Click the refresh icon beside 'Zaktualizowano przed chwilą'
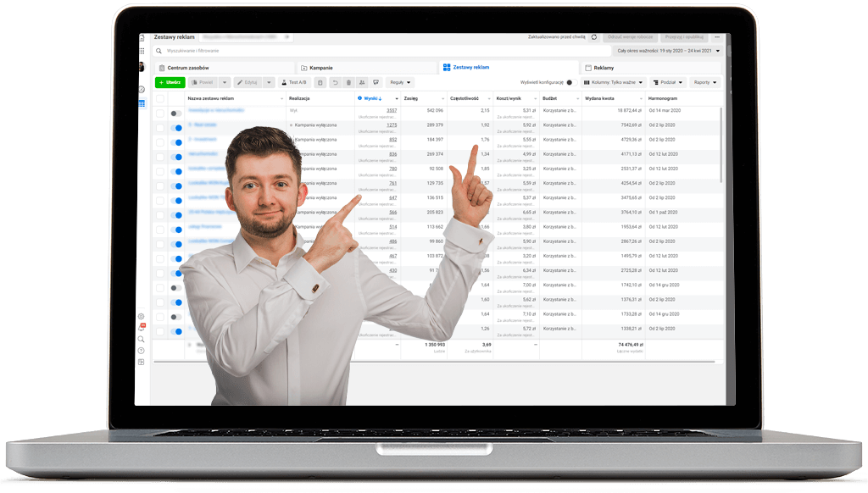 (x=594, y=37)
